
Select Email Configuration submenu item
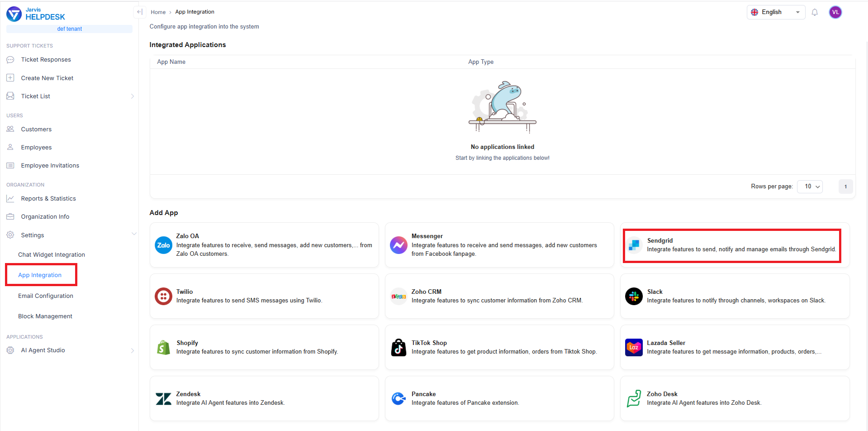[46, 296]
